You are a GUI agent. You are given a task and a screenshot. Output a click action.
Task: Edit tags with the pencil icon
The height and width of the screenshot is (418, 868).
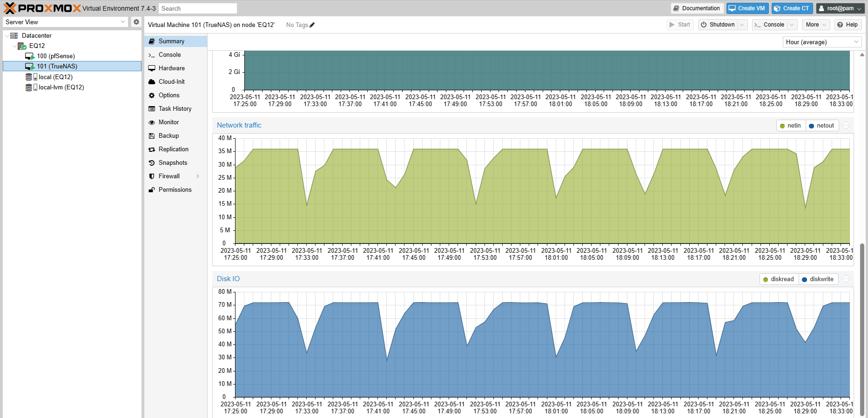[312, 25]
